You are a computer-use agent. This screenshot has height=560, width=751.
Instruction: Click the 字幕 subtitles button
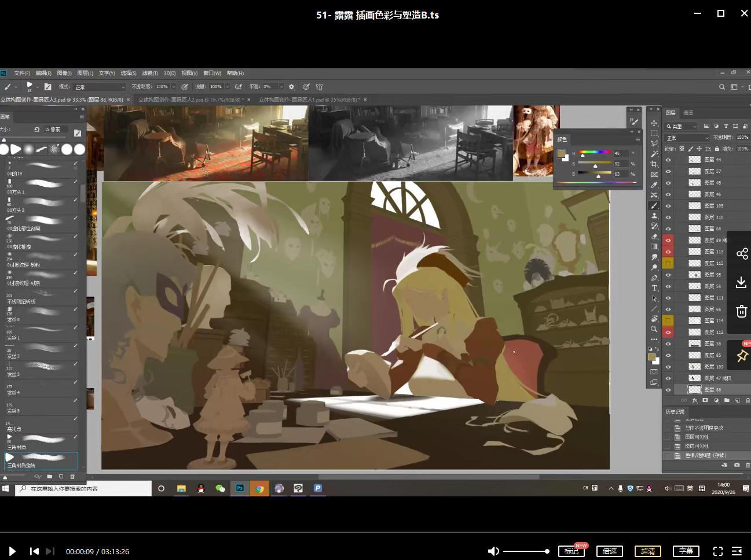(x=686, y=551)
